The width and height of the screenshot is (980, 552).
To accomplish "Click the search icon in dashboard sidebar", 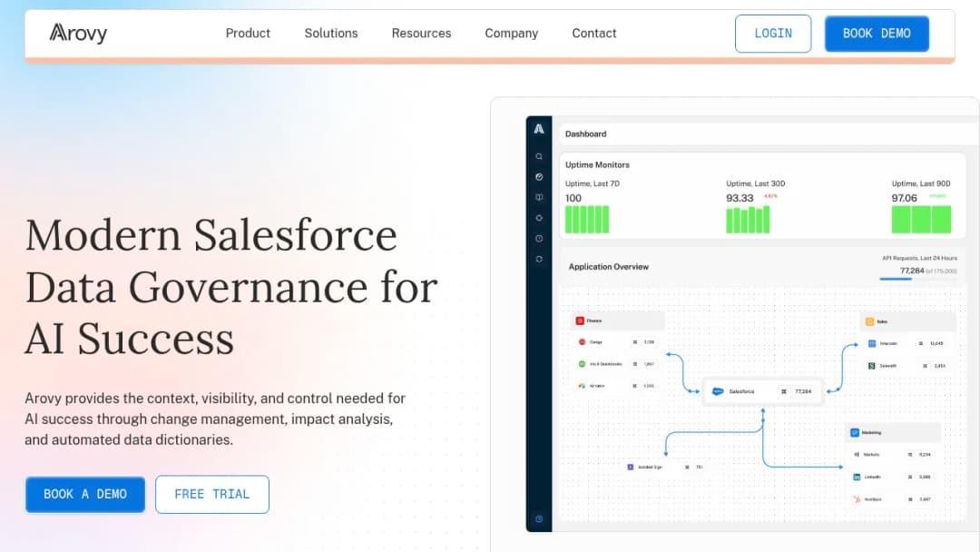I will pyautogui.click(x=539, y=156).
